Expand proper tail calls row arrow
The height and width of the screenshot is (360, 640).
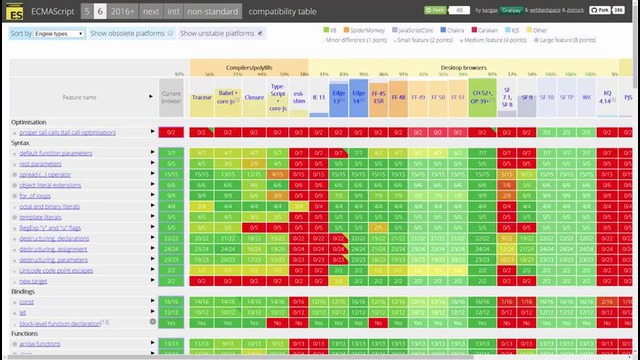click(152, 131)
